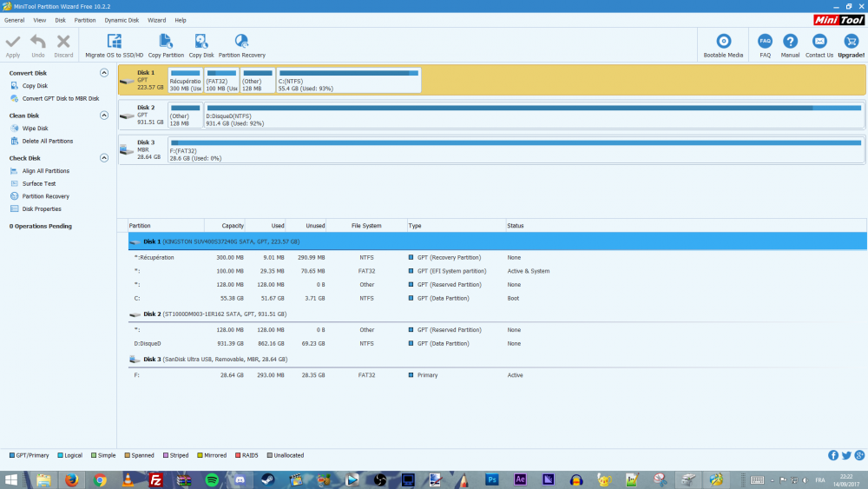Screen dimensions: 868x489
Task: Open FileZilla from the taskbar
Action: pyautogui.click(x=155, y=479)
